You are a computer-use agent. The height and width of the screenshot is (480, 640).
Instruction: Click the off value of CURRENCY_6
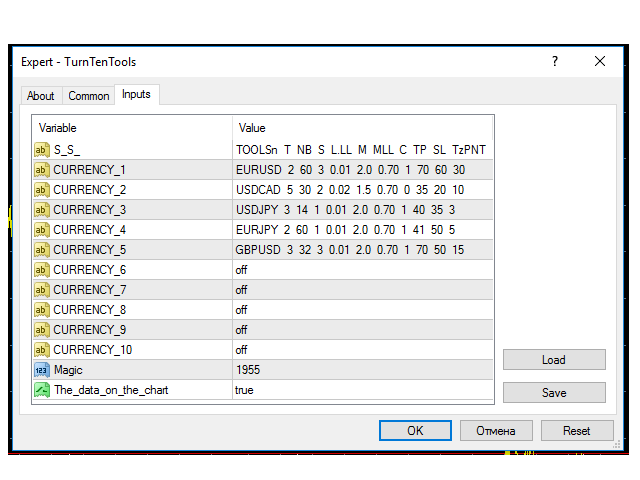pyautogui.click(x=241, y=270)
